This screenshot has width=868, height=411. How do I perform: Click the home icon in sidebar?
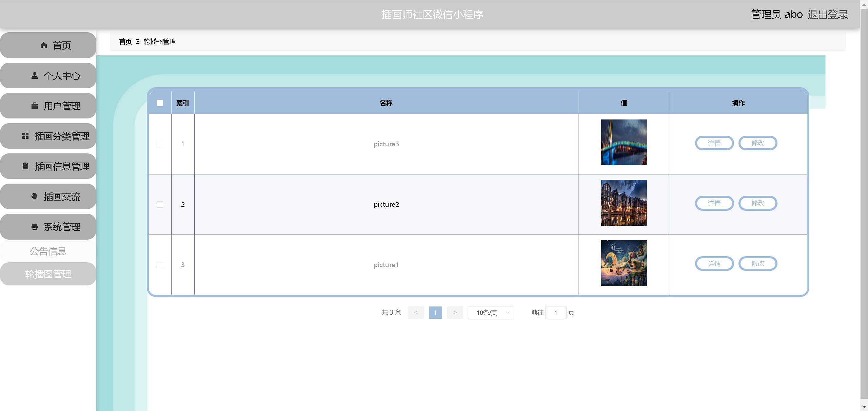(x=44, y=45)
